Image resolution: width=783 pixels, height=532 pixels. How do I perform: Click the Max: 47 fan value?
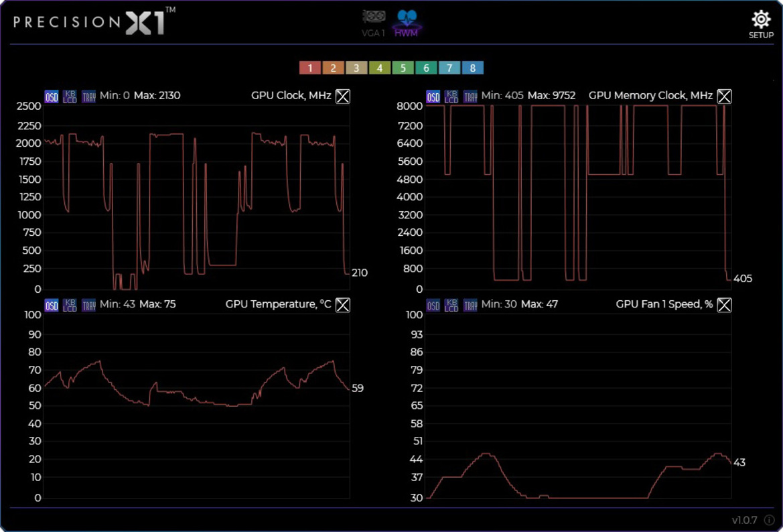tap(539, 304)
